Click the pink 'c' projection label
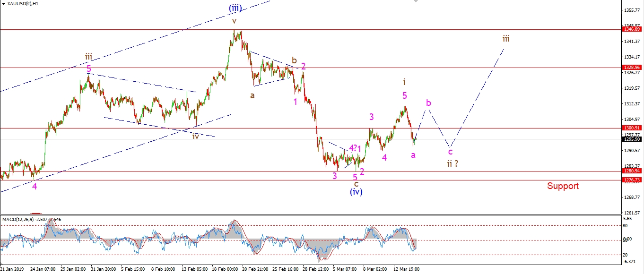644x274 pixels. pyautogui.click(x=451, y=152)
